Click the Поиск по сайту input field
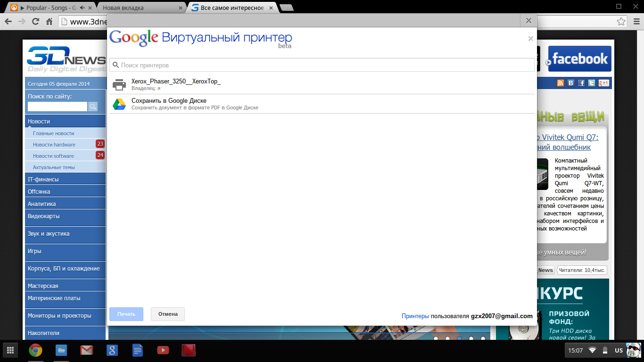Screen dimensions: 644x362 coord(58,107)
